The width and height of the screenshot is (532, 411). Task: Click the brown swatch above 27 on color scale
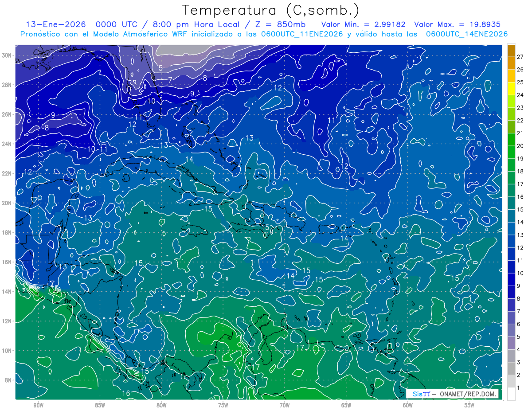click(511, 51)
